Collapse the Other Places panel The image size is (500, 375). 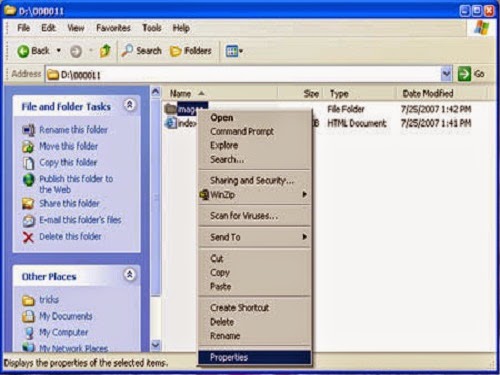coord(130,274)
